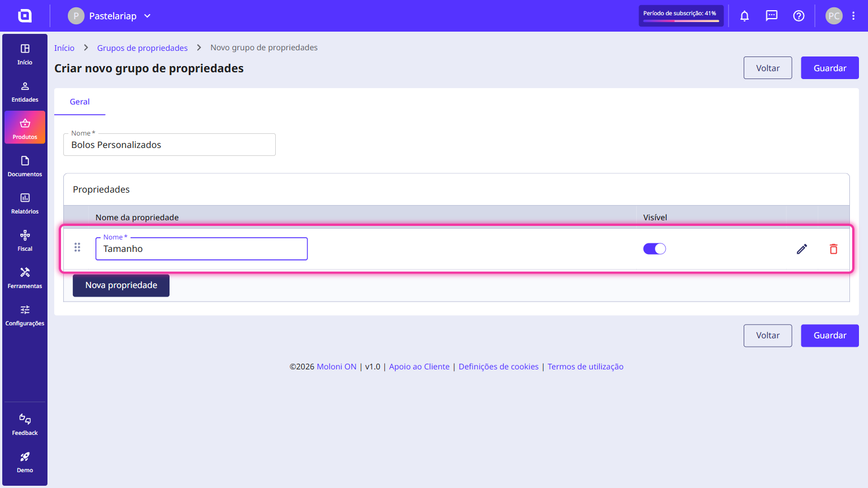
Task: Click the Moloni logo icon
Action: pos(25,16)
